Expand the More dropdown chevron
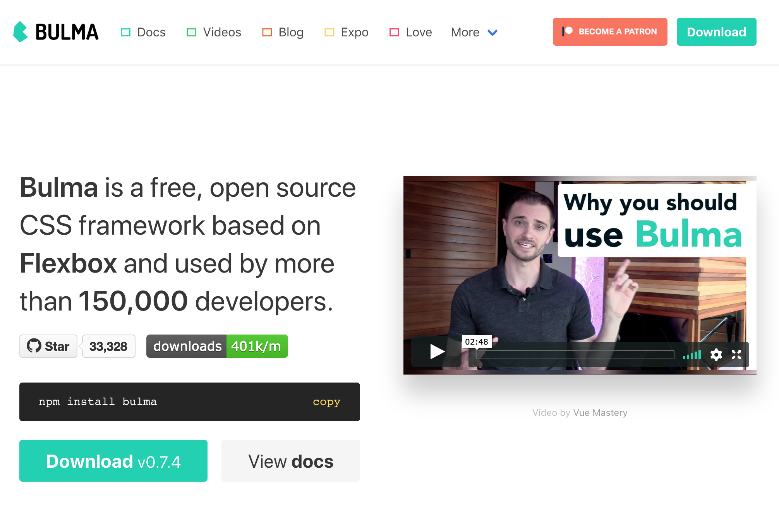The height and width of the screenshot is (532, 779). coord(492,33)
